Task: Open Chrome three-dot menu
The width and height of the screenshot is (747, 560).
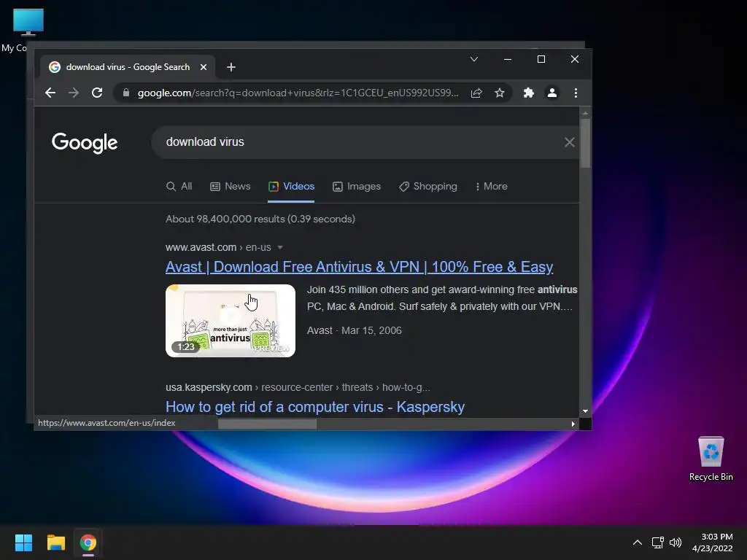Action: 576,93
